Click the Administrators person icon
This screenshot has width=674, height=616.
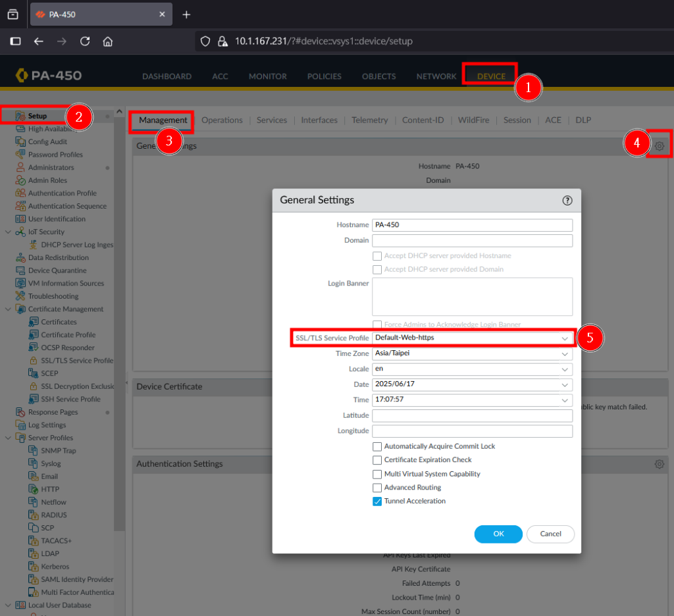pyautogui.click(x=20, y=167)
